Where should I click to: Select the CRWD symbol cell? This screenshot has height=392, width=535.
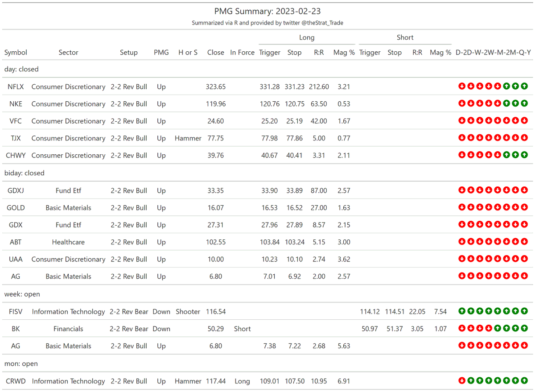click(x=16, y=381)
